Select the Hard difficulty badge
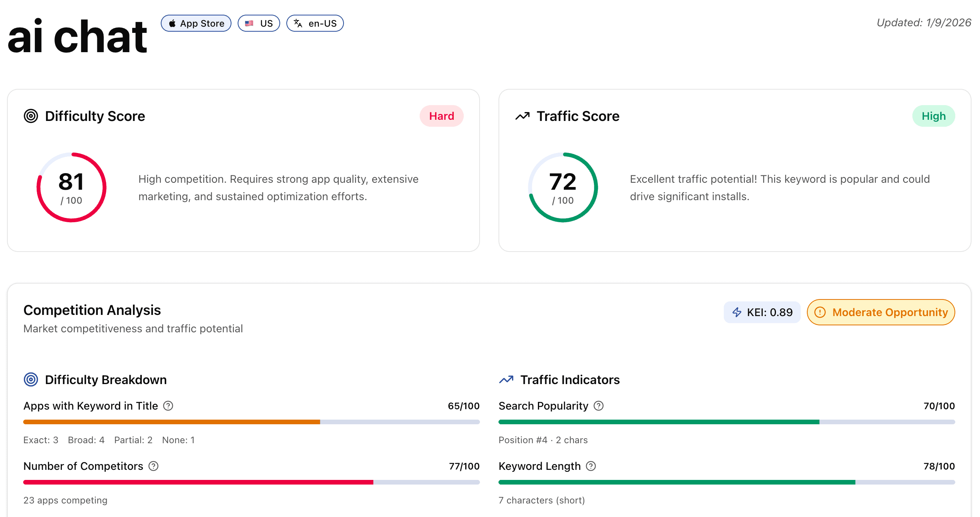The width and height of the screenshot is (980, 517). click(441, 116)
